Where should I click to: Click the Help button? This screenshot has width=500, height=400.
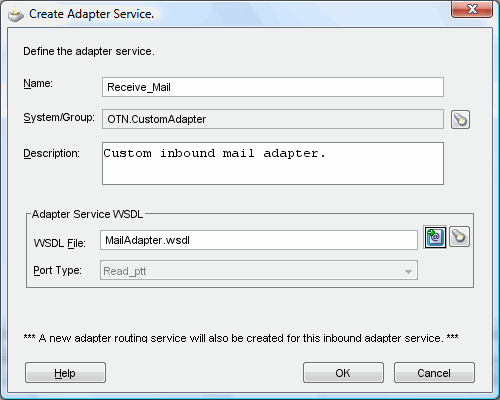[65, 373]
